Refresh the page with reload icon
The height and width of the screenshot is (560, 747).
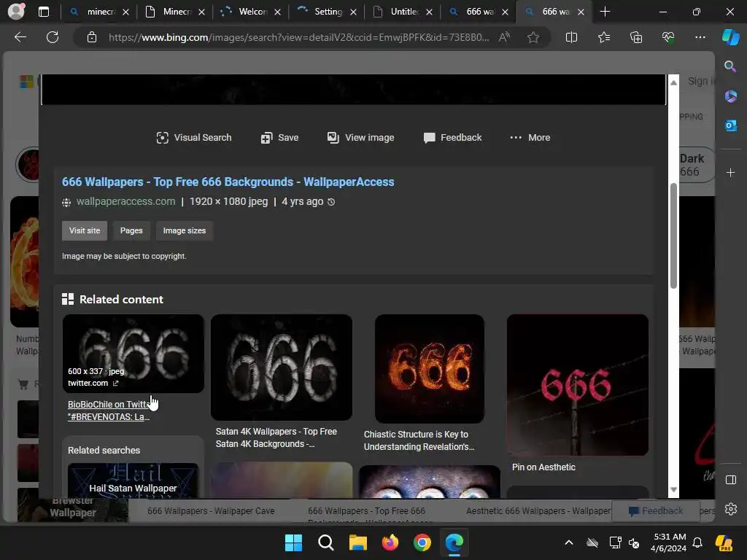click(x=53, y=37)
